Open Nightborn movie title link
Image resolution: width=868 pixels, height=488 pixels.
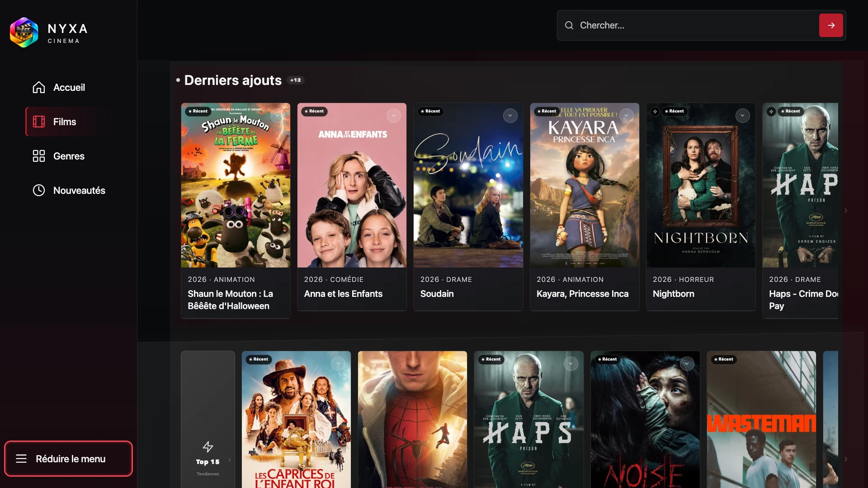click(x=673, y=294)
